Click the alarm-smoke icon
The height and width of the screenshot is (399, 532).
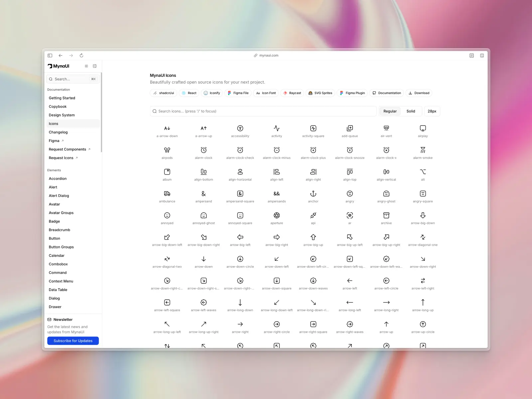pyautogui.click(x=423, y=150)
